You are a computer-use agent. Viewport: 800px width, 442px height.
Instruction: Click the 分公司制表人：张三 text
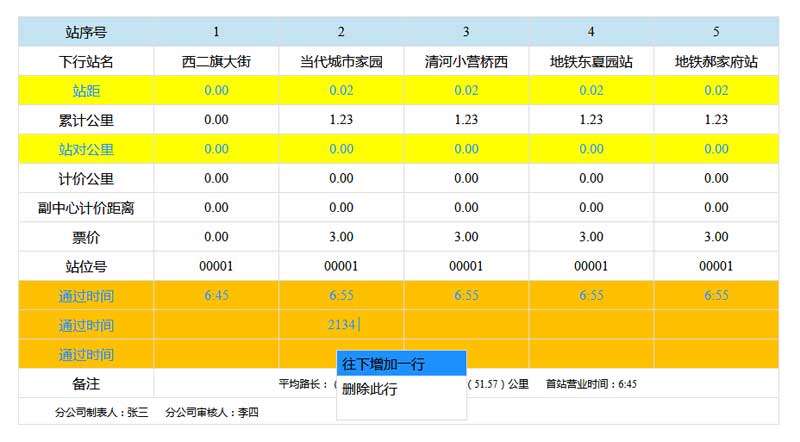(x=102, y=412)
